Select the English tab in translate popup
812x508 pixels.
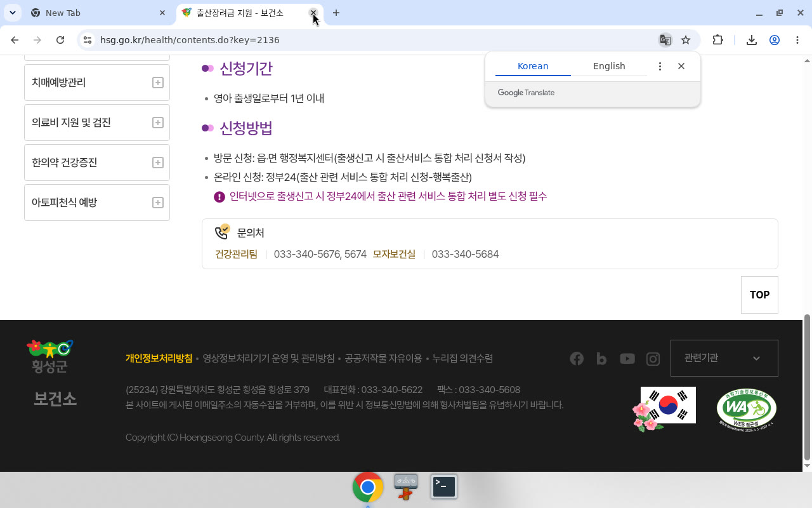point(609,66)
